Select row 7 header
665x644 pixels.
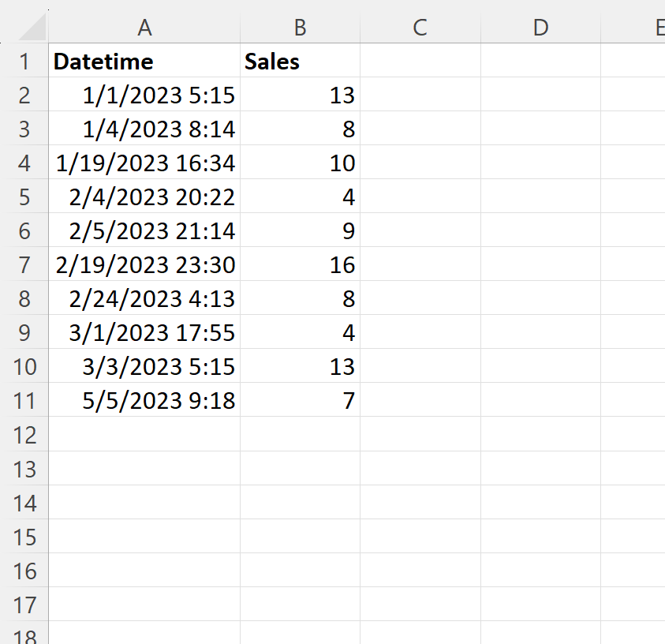click(x=24, y=264)
